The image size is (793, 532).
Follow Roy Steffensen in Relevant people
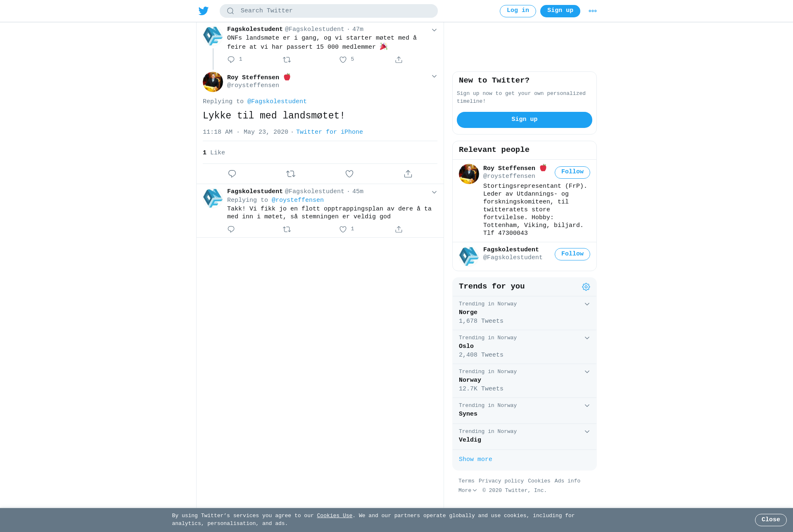click(x=572, y=173)
